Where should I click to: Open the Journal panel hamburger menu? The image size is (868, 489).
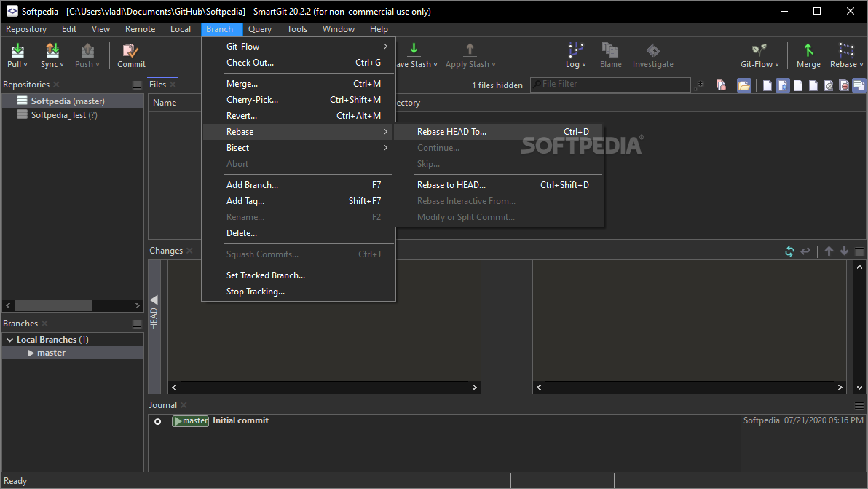[859, 405]
